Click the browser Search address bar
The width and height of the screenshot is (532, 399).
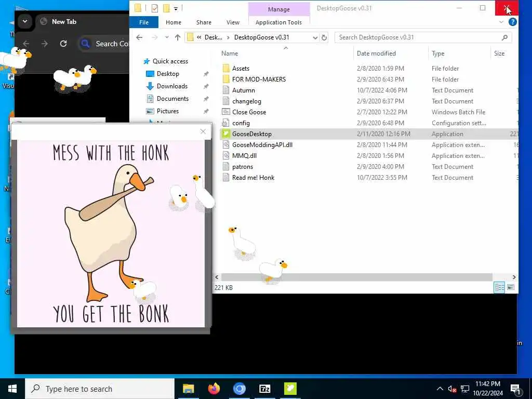tap(103, 44)
